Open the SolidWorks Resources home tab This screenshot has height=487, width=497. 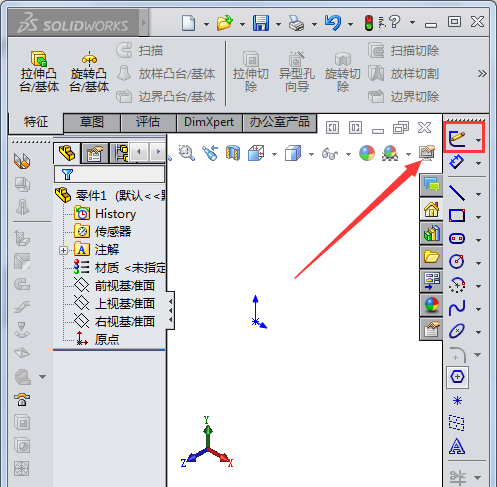tap(431, 209)
